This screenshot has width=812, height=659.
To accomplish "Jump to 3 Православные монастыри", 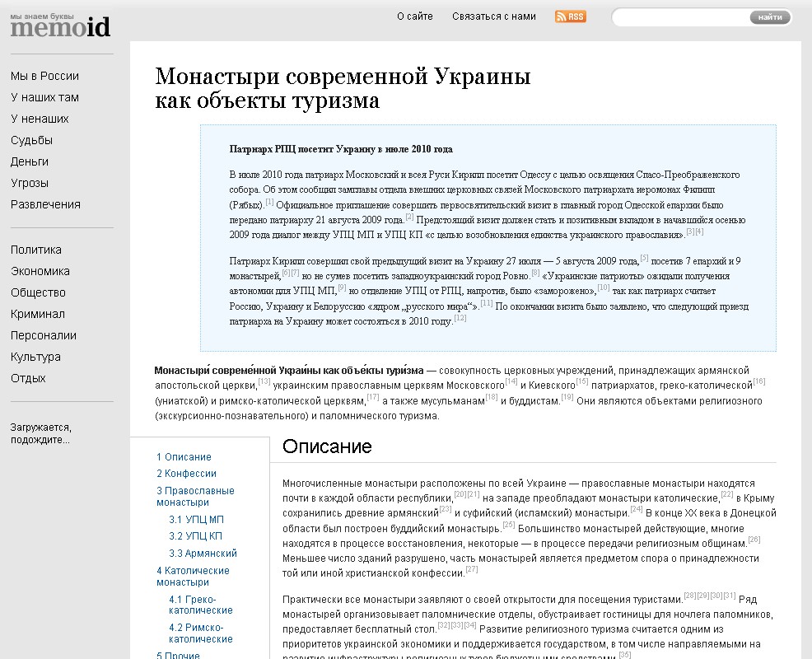I will [x=195, y=497].
